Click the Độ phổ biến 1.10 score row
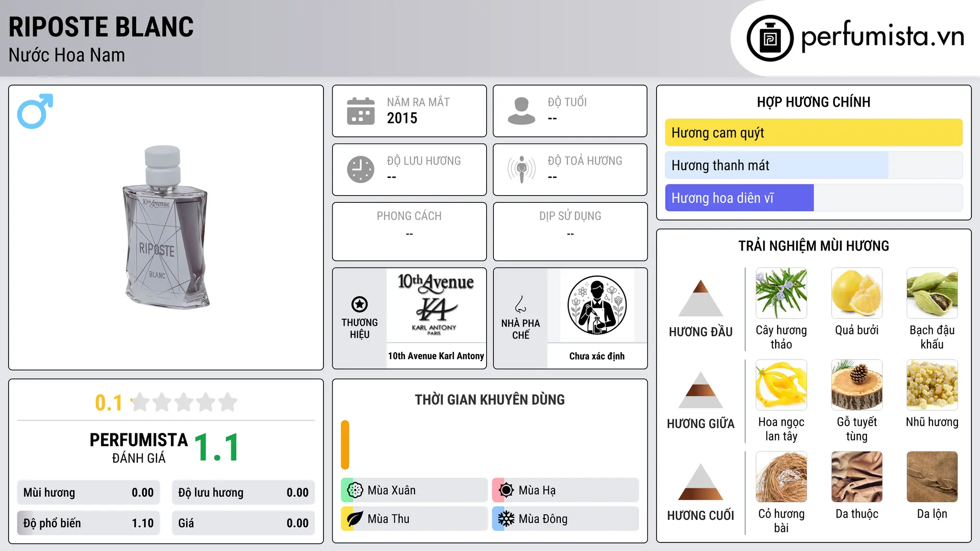Image resolution: width=980 pixels, height=551 pixels. 89,523
